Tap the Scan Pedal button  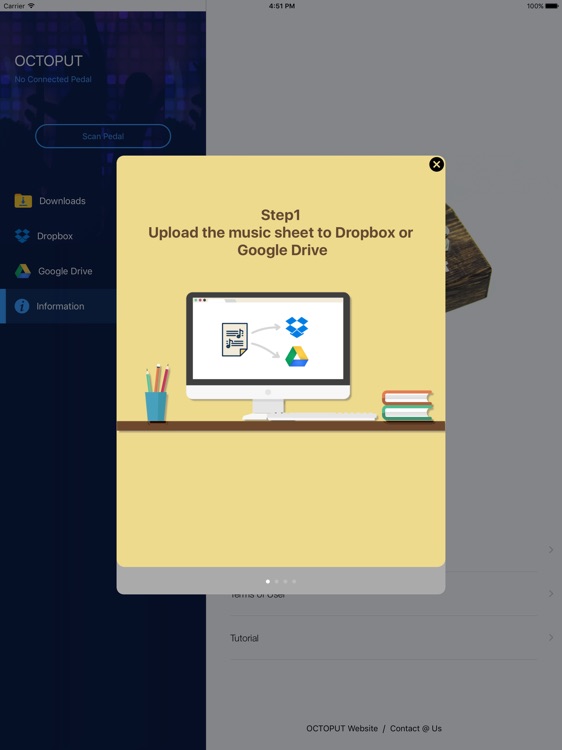[x=103, y=136]
